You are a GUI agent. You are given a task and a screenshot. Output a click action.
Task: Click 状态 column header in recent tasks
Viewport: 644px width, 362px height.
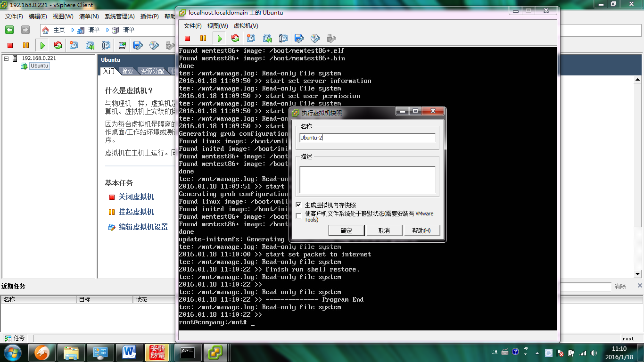click(154, 299)
